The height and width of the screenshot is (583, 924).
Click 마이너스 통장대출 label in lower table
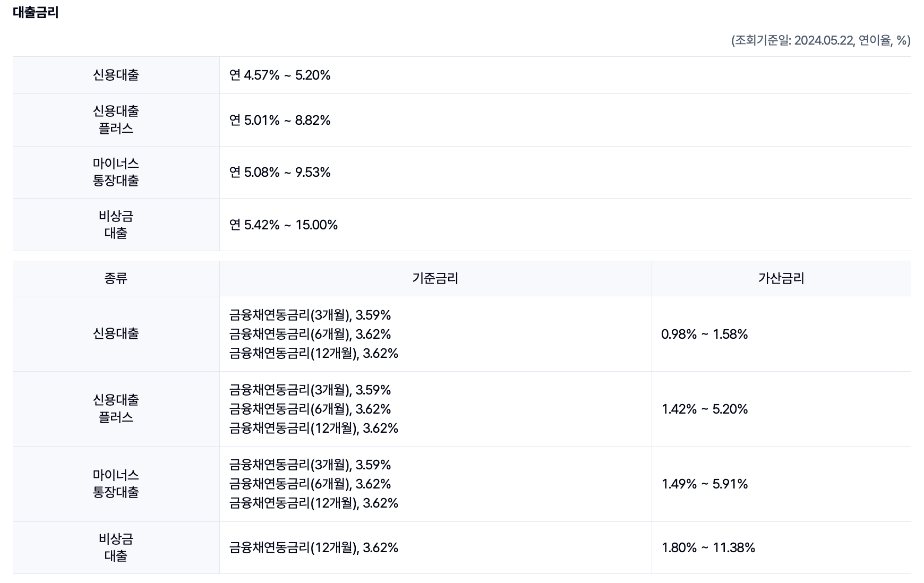[116, 484]
